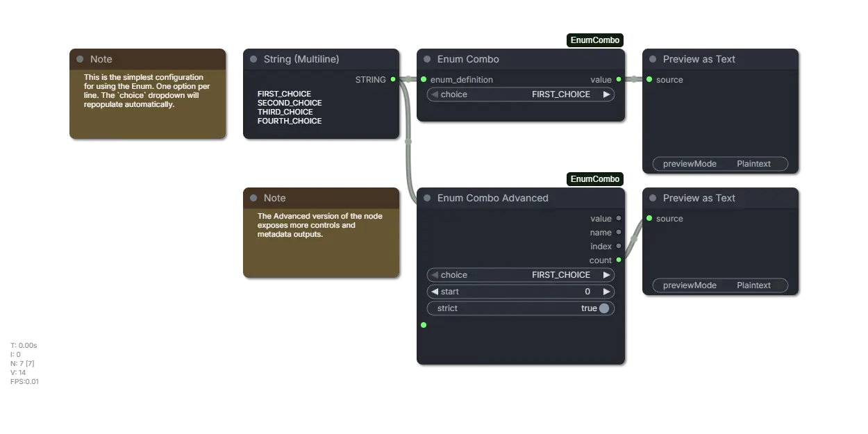
Task: Click the FOURTH_CHOICE line in the multiline string
Action: pyautogui.click(x=290, y=121)
